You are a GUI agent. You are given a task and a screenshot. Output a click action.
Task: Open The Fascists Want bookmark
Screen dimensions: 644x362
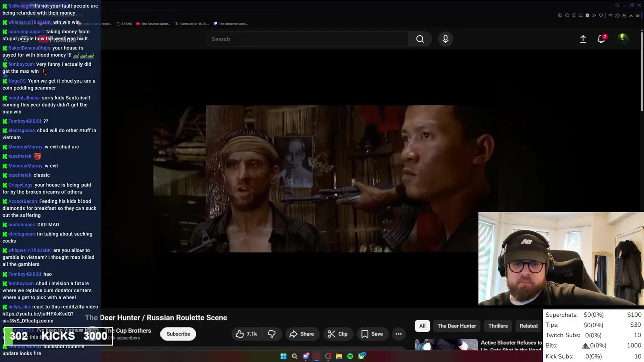(153, 24)
